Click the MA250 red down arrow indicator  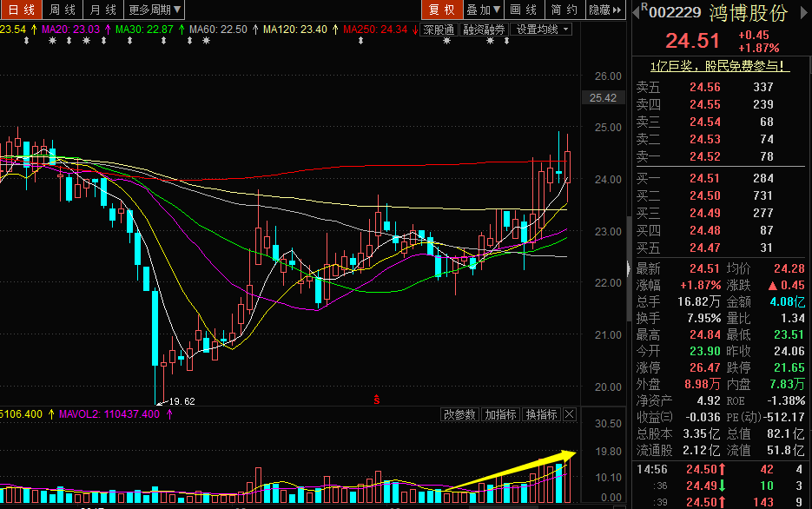pos(415,29)
